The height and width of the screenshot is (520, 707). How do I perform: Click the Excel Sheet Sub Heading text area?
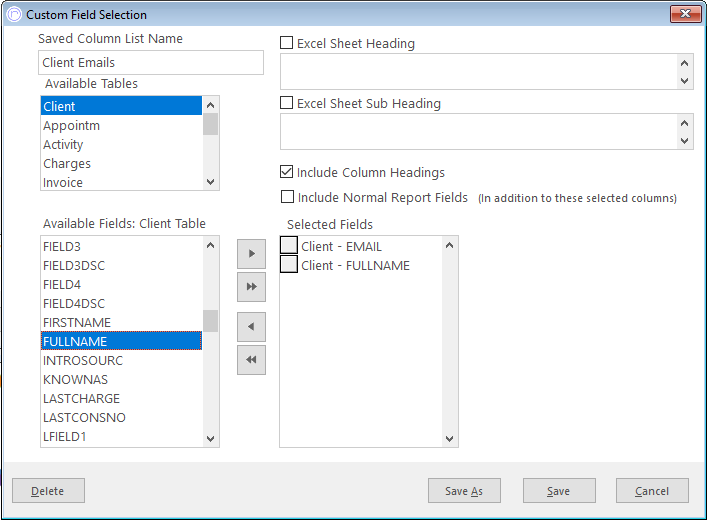tap(479, 131)
